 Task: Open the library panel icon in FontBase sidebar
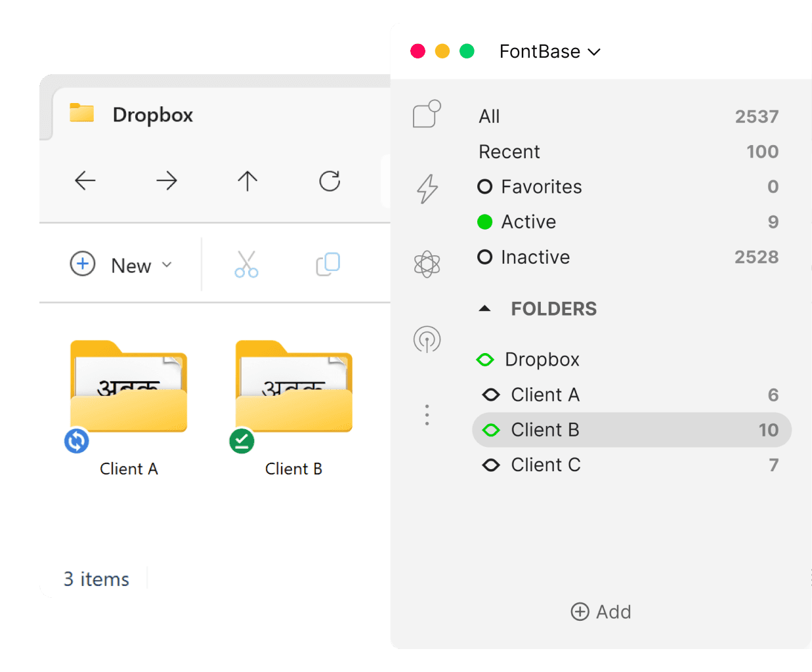pyautogui.click(x=427, y=114)
